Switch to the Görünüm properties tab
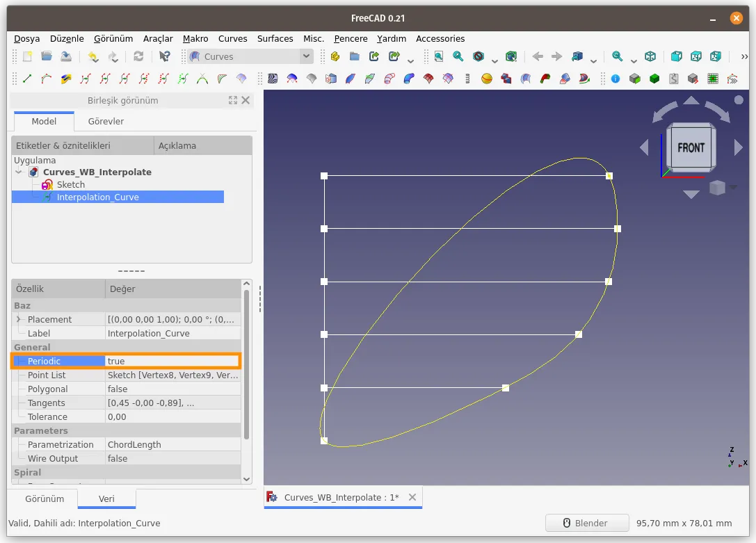This screenshot has width=756, height=543. click(x=45, y=499)
